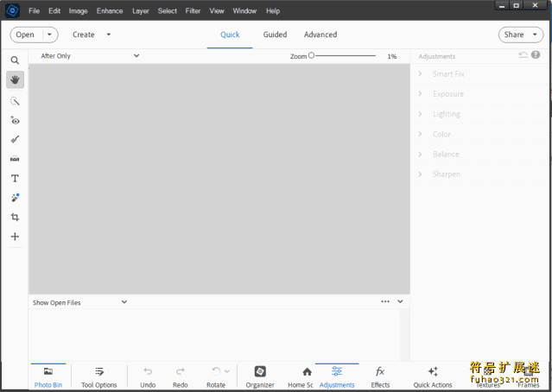This screenshot has width=552, height=392.
Task: Change the After Only view dropdown
Action: click(x=90, y=56)
